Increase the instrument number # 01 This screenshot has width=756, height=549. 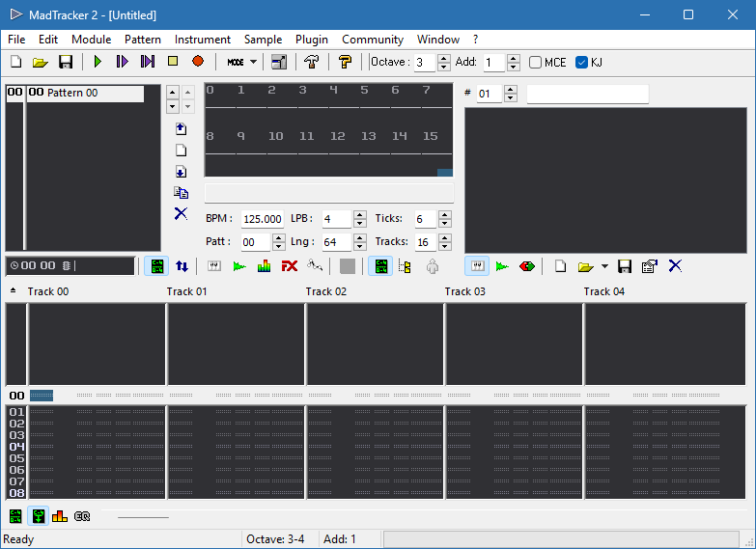click(510, 89)
